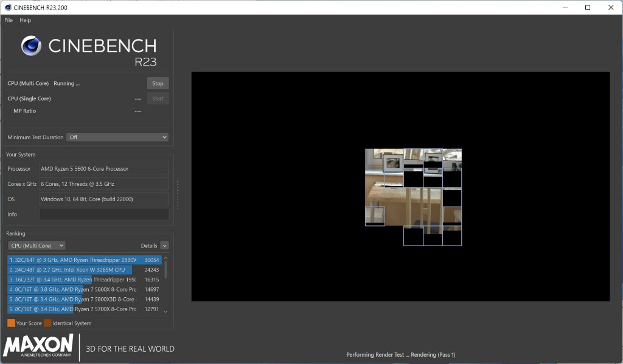The height and width of the screenshot is (364, 623).
Task: Stop the running multi core test
Action: [158, 83]
